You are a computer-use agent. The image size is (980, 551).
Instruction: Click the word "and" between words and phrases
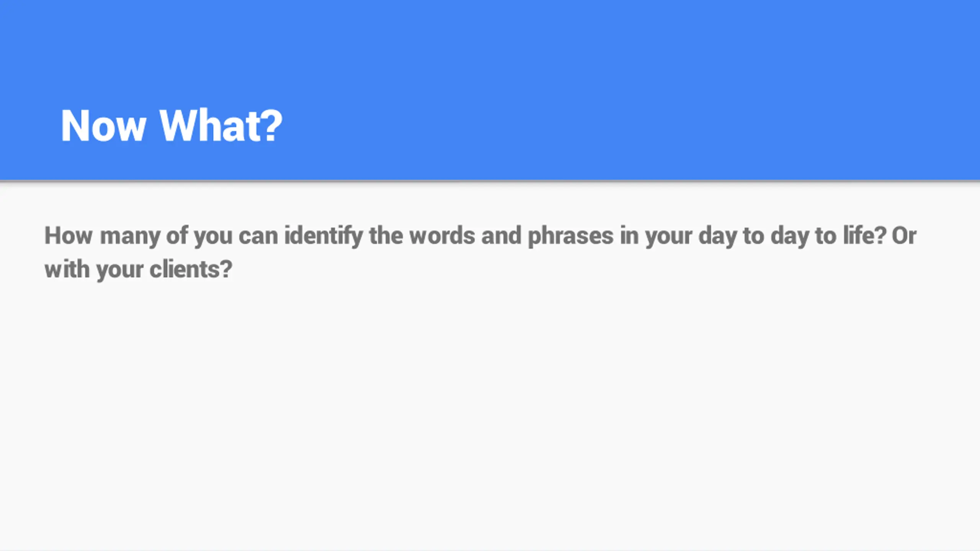click(501, 235)
